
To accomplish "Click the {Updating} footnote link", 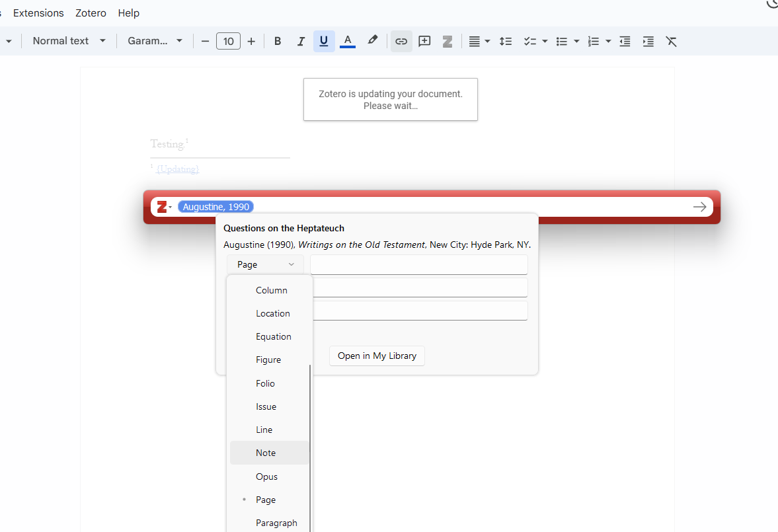I will [x=178, y=169].
